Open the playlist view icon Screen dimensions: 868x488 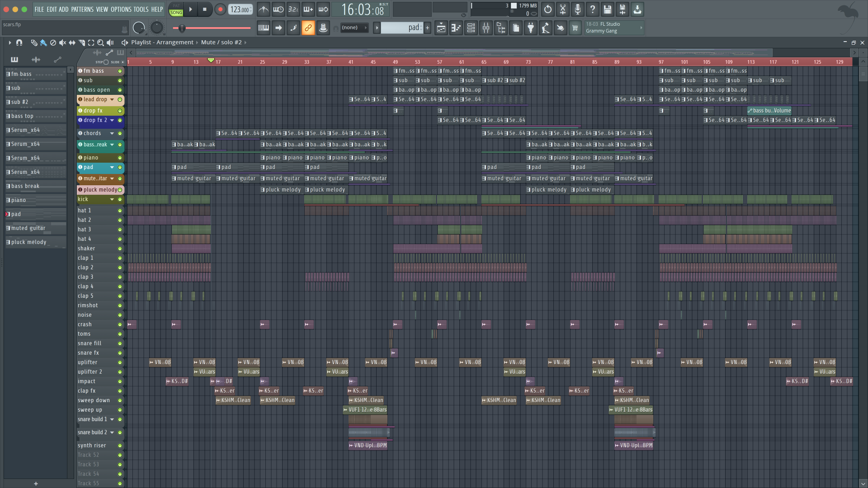pos(441,28)
